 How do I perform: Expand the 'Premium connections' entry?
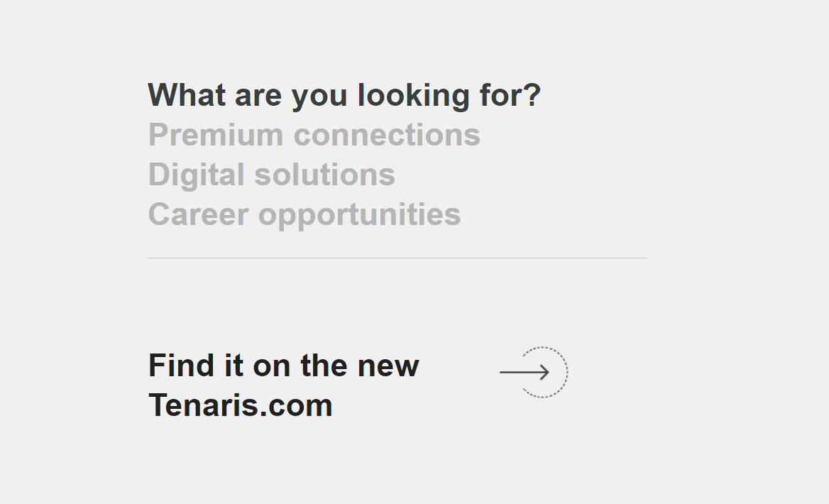click(x=314, y=134)
